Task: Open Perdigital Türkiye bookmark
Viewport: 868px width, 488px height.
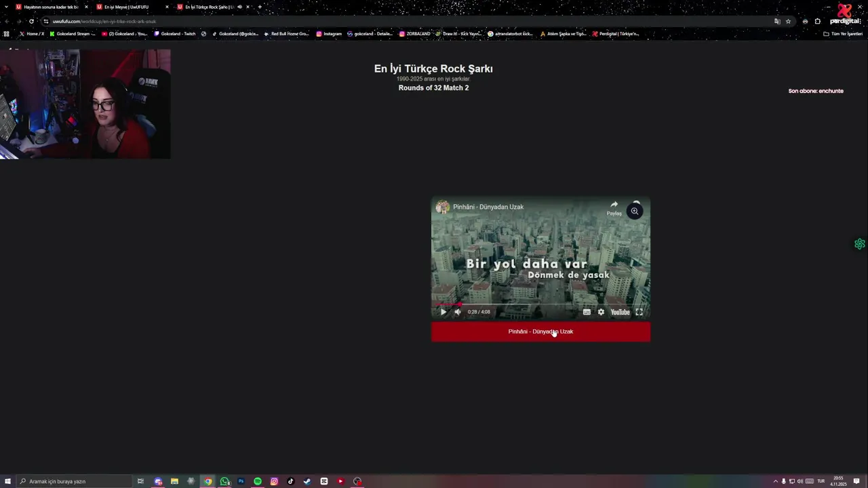Action: click(x=616, y=34)
